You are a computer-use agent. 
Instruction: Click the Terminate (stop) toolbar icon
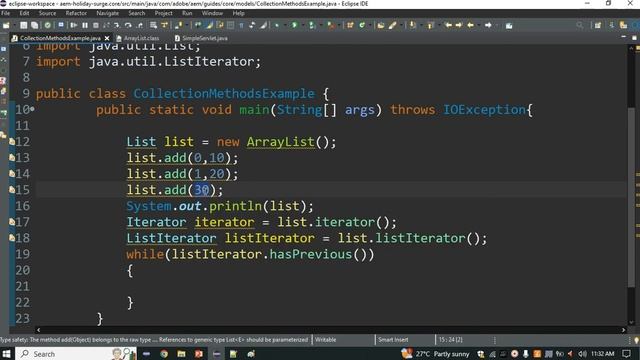click(x=96, y=25)
